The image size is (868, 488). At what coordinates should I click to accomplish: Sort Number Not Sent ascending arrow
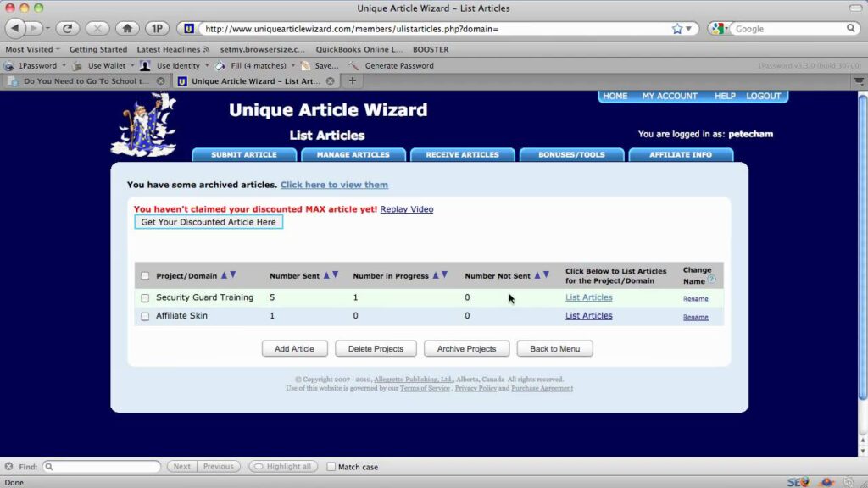[x=537, y=275]
